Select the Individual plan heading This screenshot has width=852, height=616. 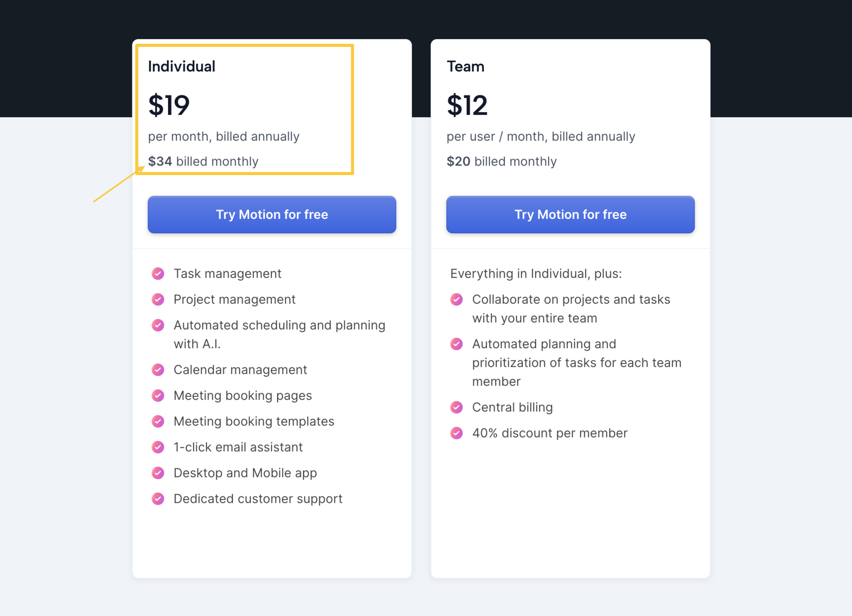[182, 67]
